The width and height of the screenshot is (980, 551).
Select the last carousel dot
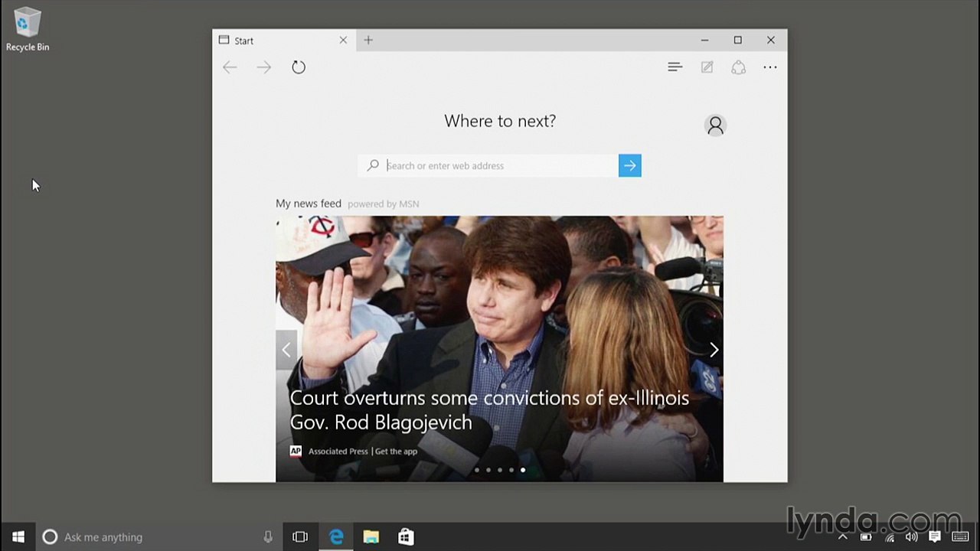click(x=523, y=470)
